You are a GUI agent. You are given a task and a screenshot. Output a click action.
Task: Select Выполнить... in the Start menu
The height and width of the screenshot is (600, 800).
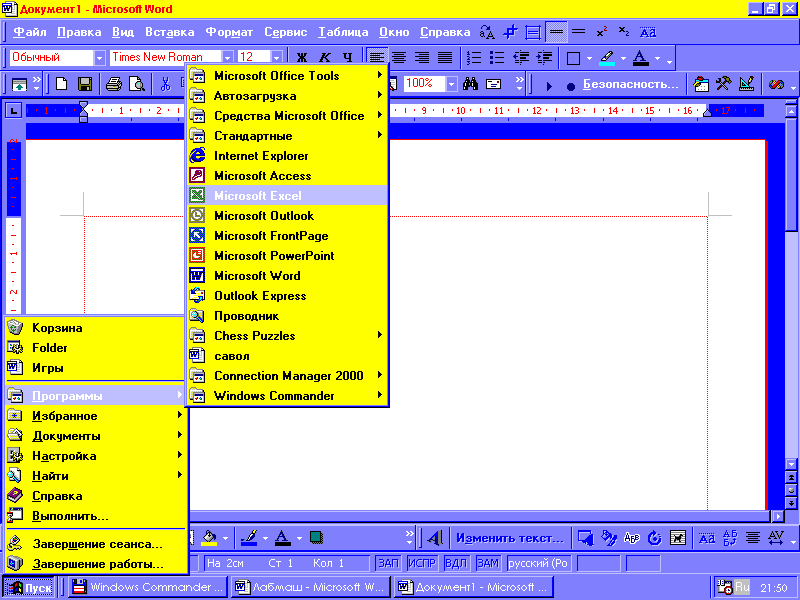tap(95, 516)
